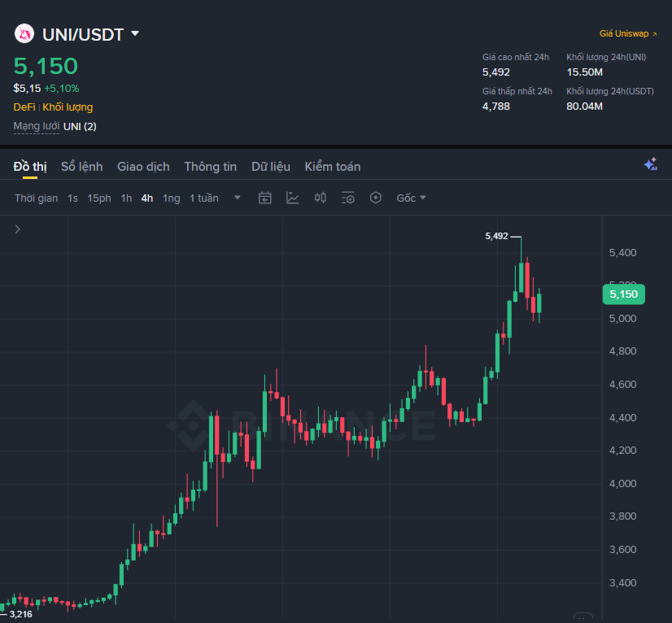Open the Kiểm toán tab
The height and width of the screenshot is (623, 672).
point(333,167)
